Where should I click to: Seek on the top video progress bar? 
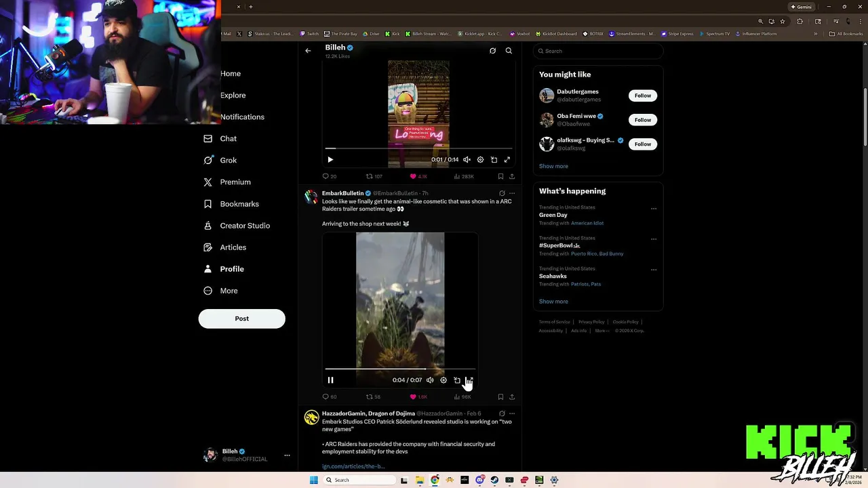coord(418,148)
